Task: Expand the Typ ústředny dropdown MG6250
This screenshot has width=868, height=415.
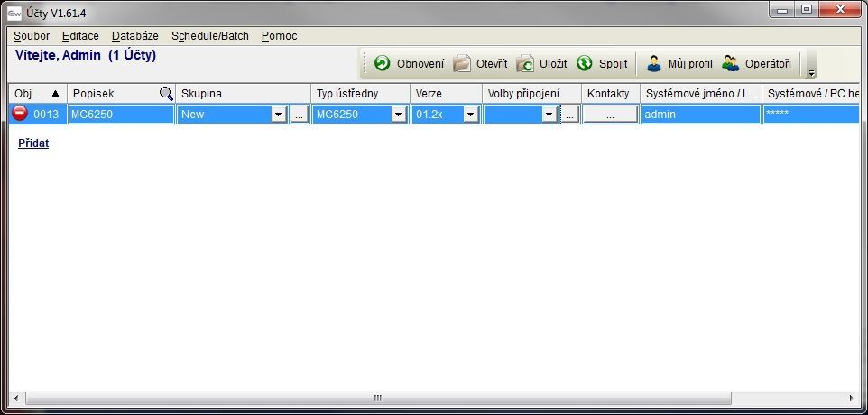Action: 398,115
